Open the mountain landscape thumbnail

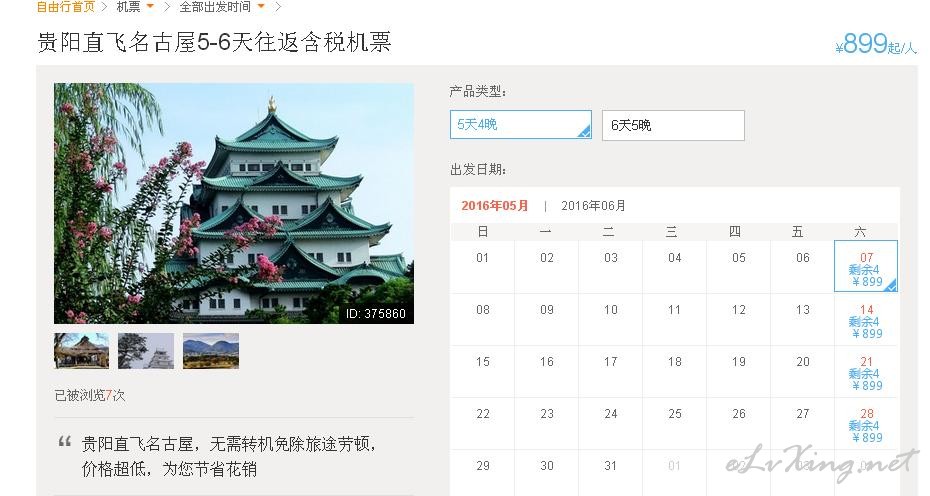(211, 351)
